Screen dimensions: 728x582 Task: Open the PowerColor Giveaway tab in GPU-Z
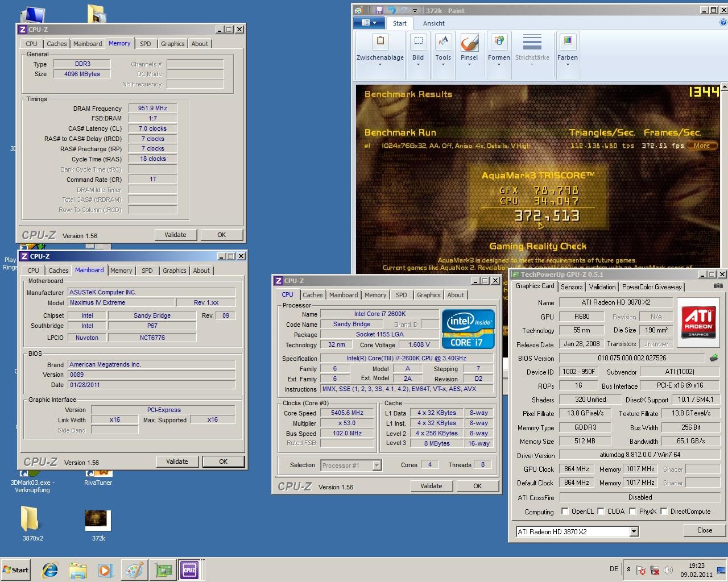[652, 287]
